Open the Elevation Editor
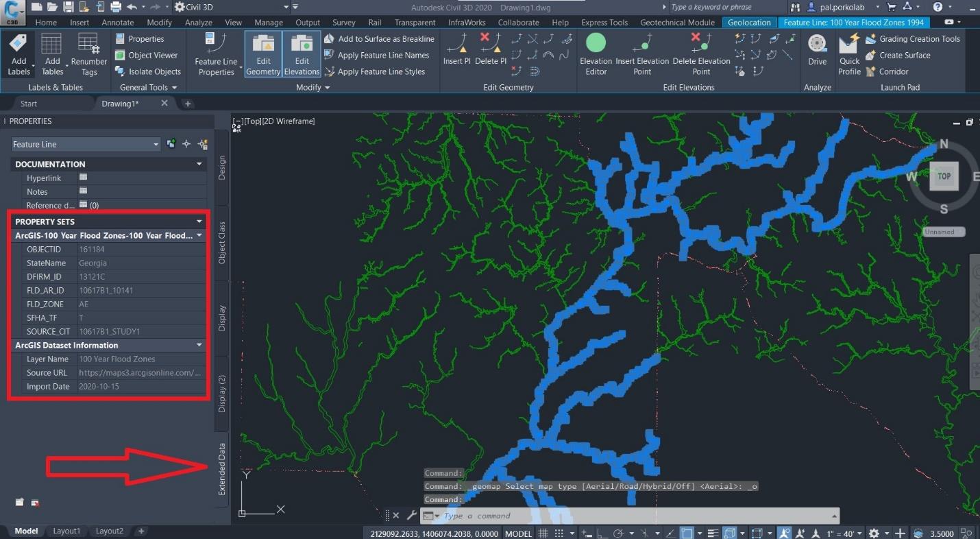This screenshot has height=539, width=980. [596, 53]
